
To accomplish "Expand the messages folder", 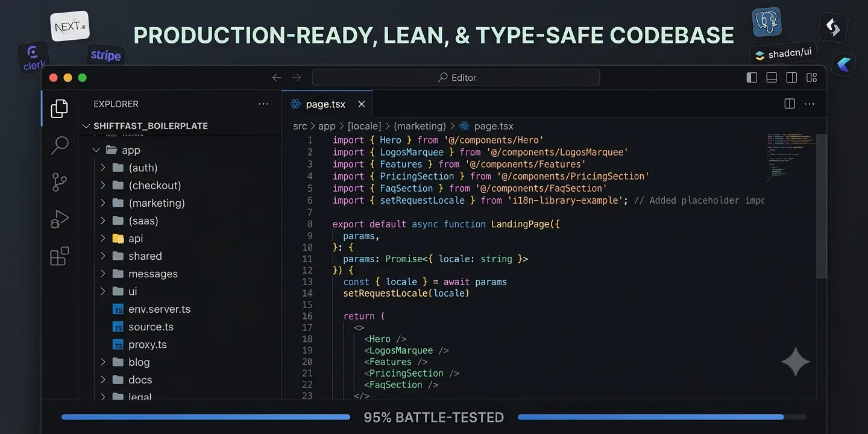I will click(103, 274).
